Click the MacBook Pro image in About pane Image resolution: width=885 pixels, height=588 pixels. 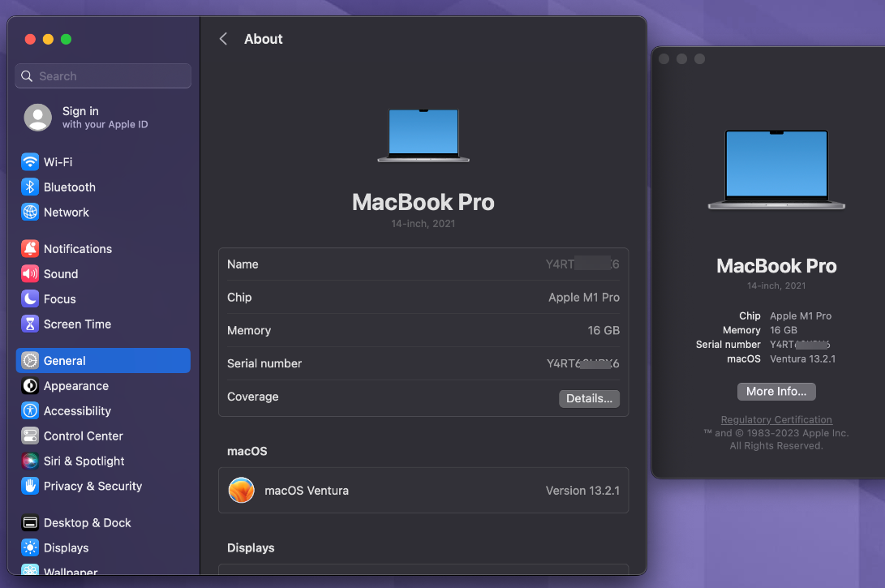pyautogui.click(x=423, y=135)
